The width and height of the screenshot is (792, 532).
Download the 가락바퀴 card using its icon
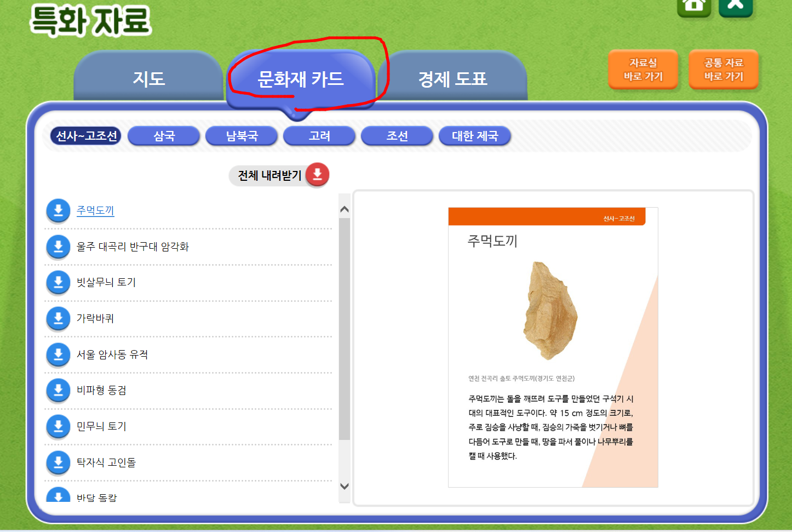pyautogui.click(x=58, y=319)
